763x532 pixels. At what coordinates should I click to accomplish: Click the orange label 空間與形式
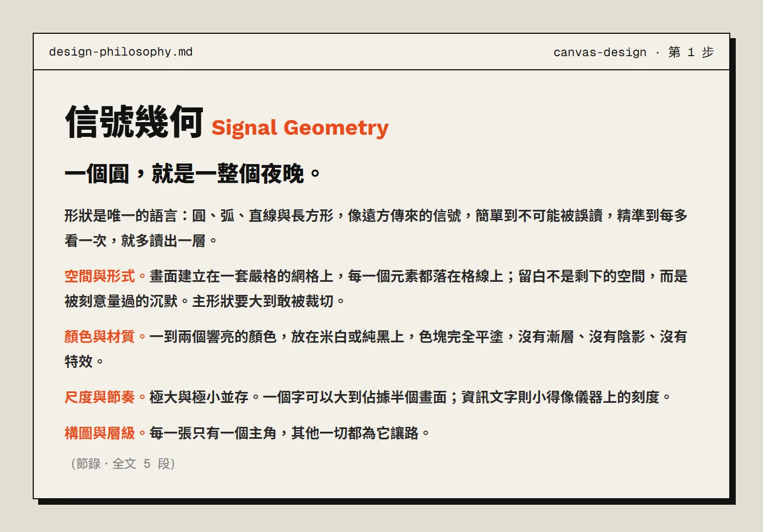(x=100, y=276)
